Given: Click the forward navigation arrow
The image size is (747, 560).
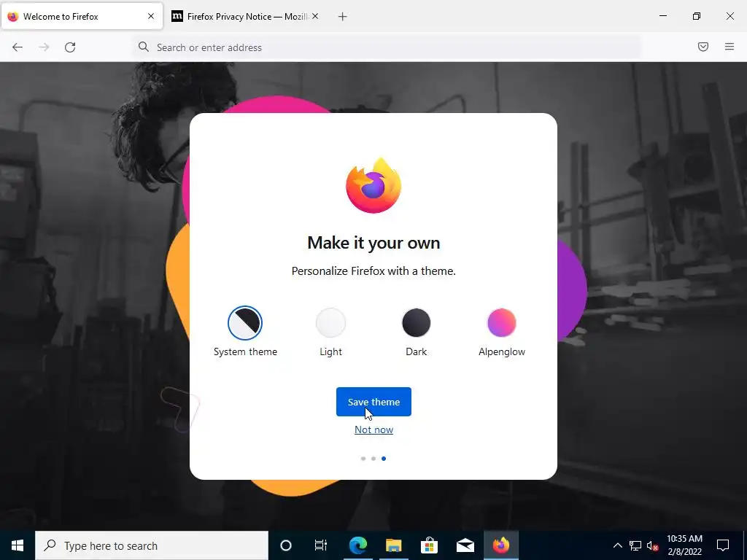Looking at the screenshot, I should (x=44, y=47).
